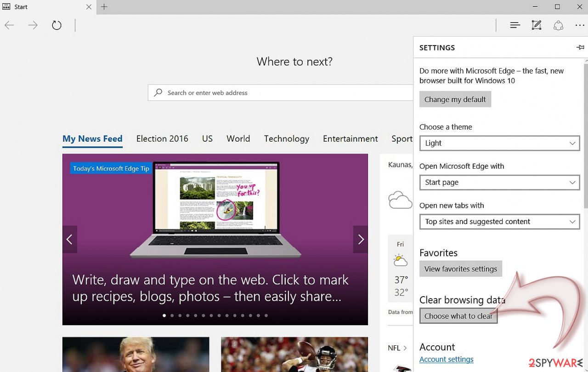
Task: Open the 'Open Microsoft Edge with' dropdown
Action: [500, 182]
